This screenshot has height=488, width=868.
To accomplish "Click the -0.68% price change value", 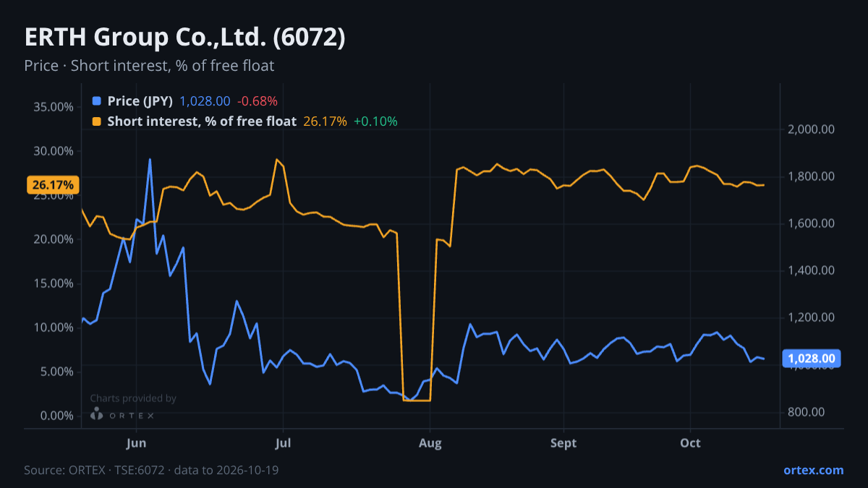I will [258, 101].
